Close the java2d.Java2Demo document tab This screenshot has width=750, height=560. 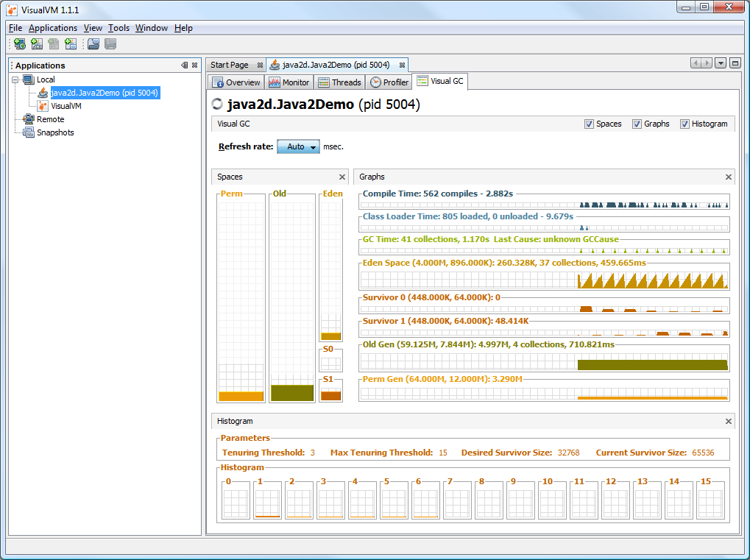click(x=403, y=65)
